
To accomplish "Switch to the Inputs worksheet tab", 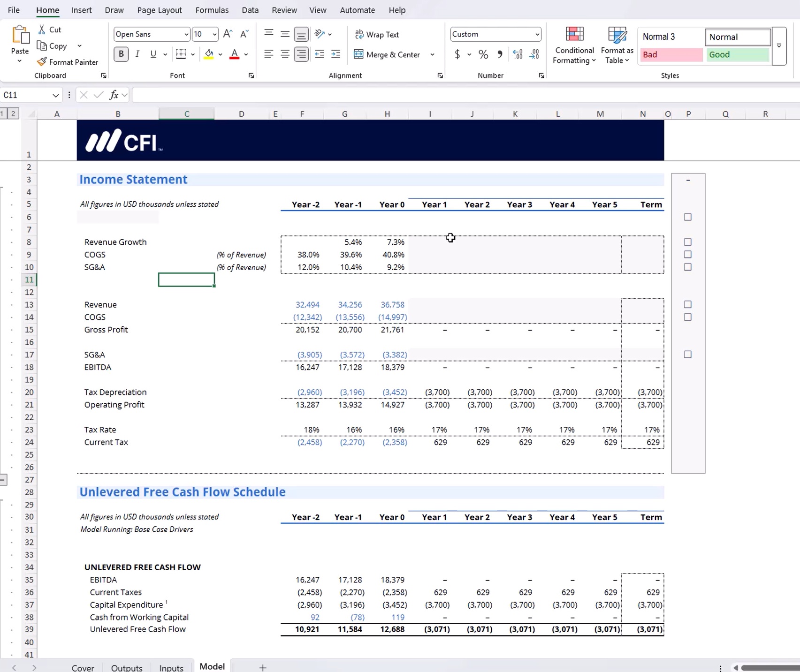I will (171, 667).
